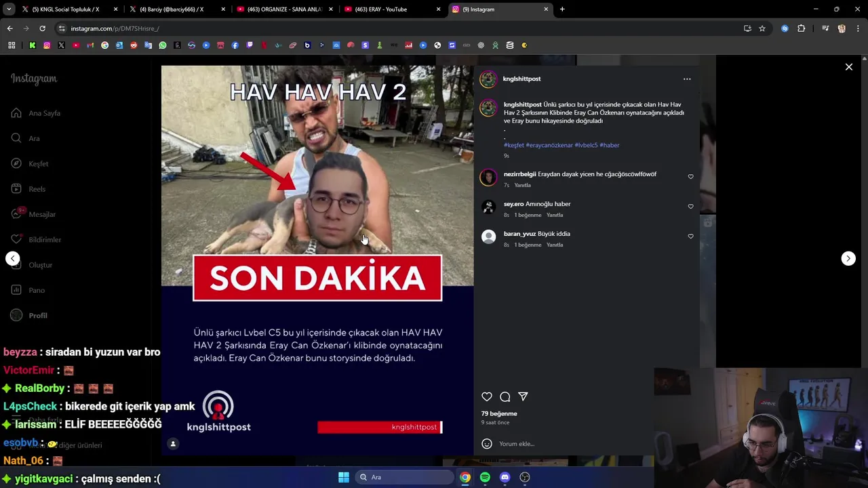
Task: Click the Instagram logo
Action: (34, 79)
